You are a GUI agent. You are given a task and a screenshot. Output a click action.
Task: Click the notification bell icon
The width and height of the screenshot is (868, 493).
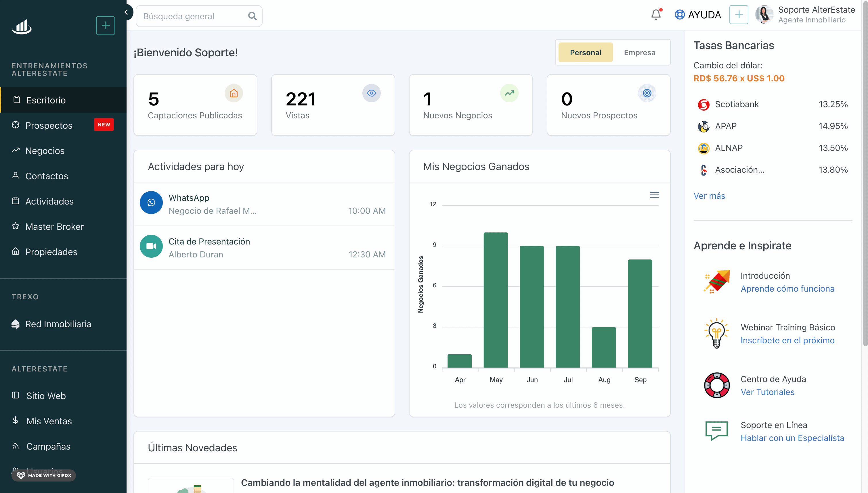tap(656, 15)
